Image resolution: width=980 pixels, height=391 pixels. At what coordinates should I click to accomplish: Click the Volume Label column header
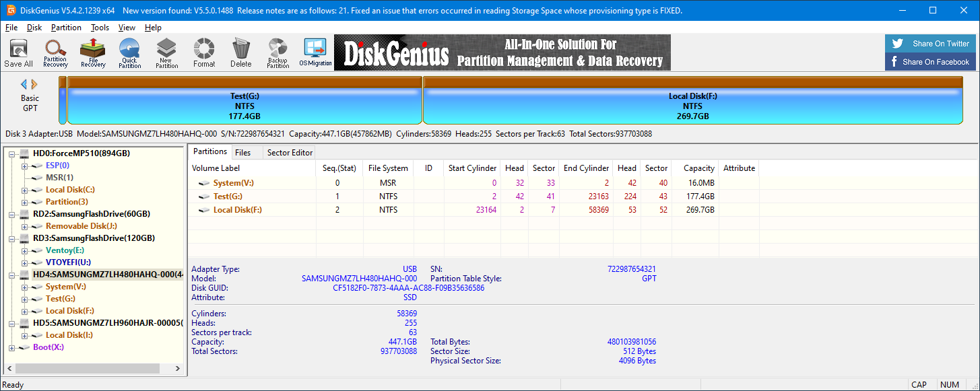(252, 168)
